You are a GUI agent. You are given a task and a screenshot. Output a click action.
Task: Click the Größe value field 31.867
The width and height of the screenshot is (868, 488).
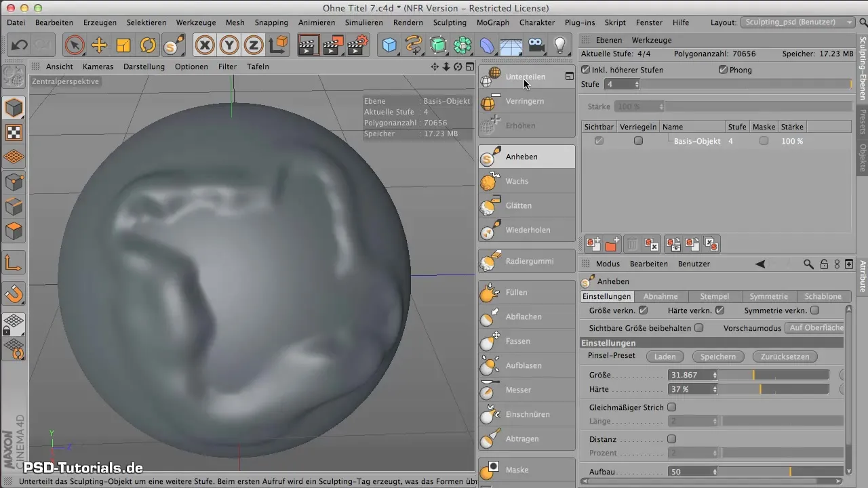point(690,375)
